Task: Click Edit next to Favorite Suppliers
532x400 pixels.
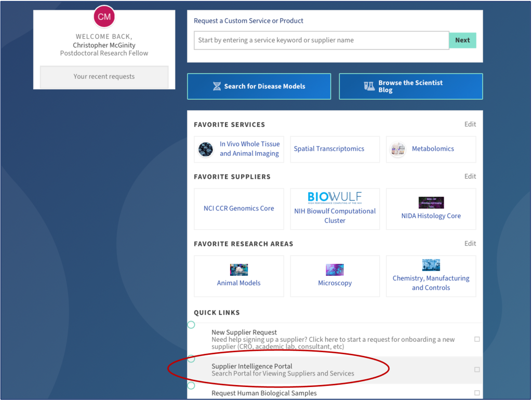Action: (x=470, y=176)
